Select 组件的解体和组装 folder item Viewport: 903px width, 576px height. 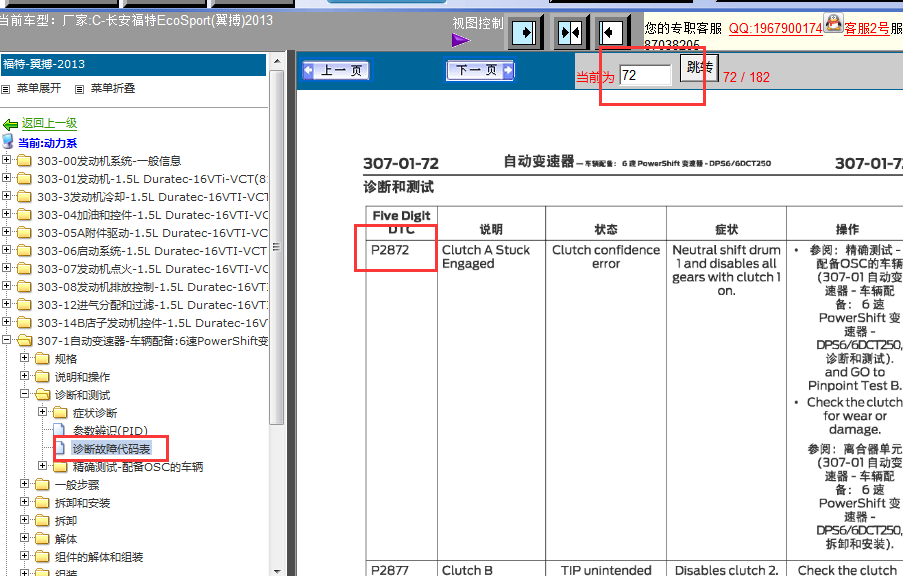pos(99,557)
